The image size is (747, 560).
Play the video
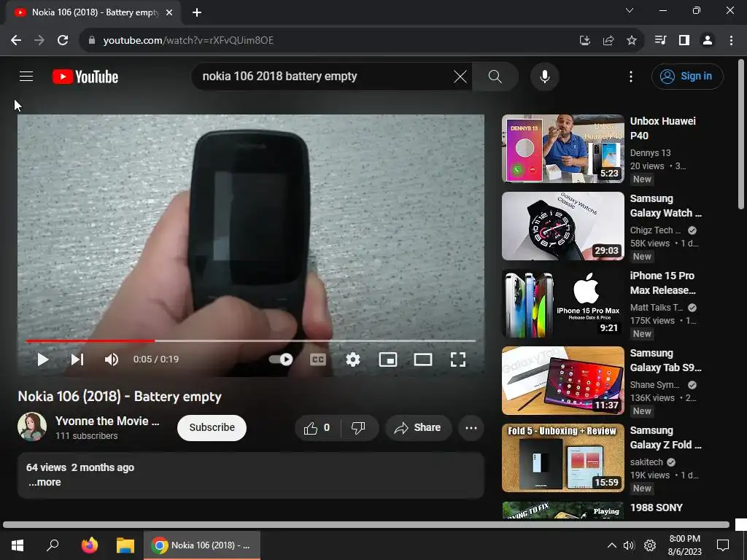tap(43, 359)
